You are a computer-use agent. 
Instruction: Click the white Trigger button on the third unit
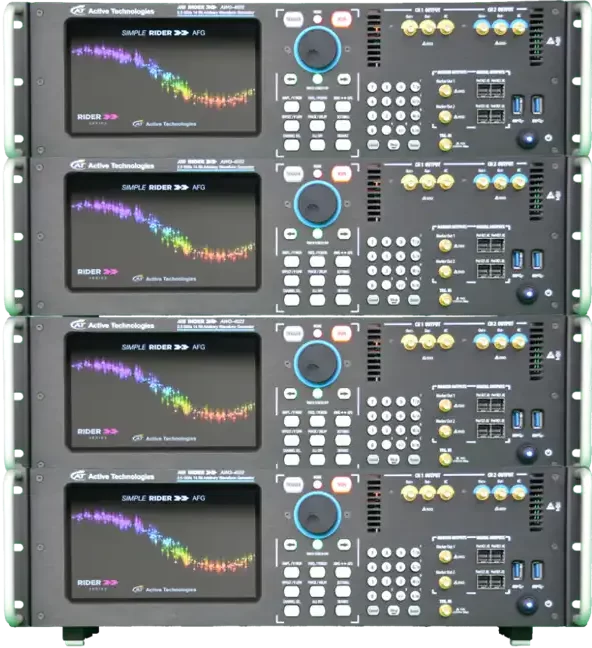(x=293, y=334)
